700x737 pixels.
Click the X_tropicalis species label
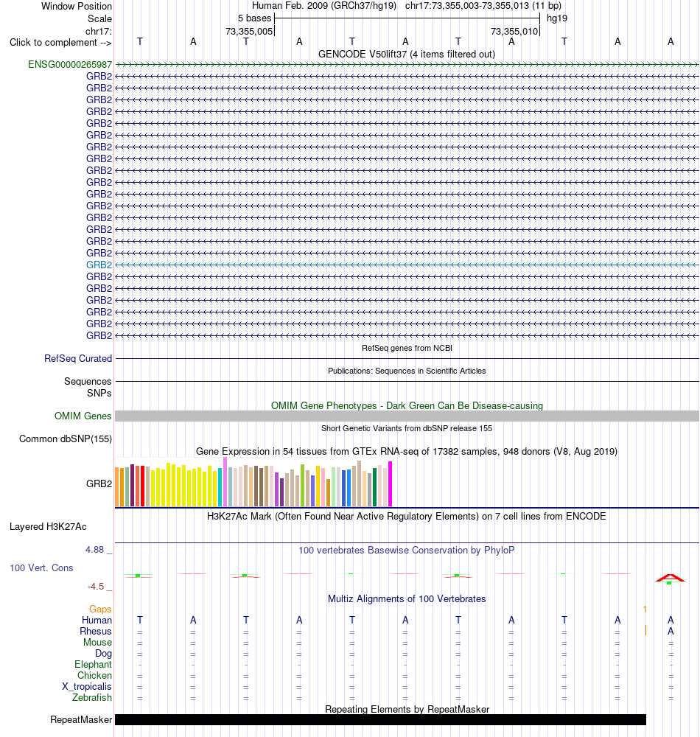87,686
